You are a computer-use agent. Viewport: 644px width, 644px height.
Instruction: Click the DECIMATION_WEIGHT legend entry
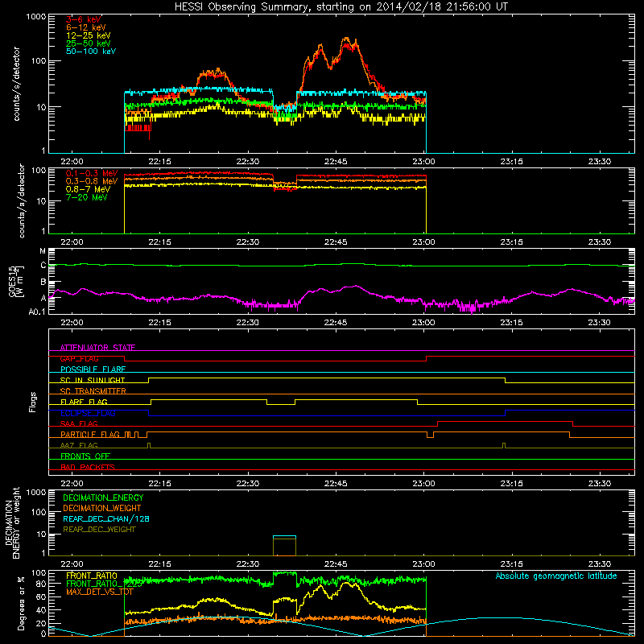(x=102, y=508)
